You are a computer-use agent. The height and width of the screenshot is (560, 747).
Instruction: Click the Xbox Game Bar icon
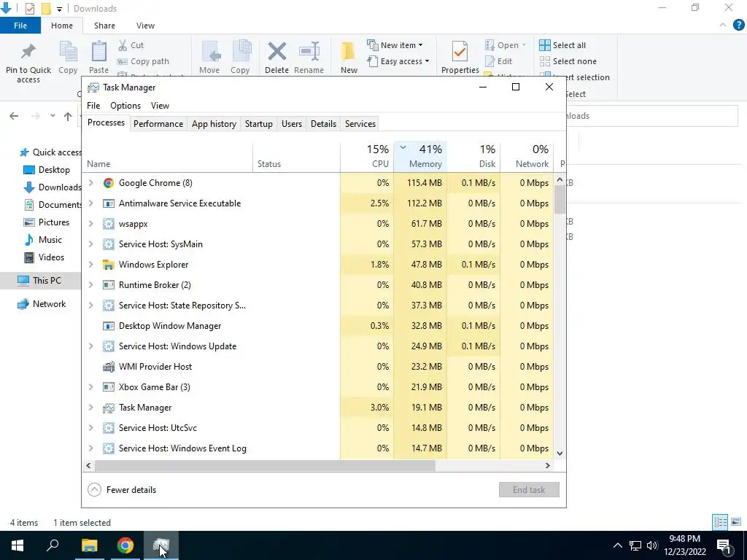coord(109,387)
